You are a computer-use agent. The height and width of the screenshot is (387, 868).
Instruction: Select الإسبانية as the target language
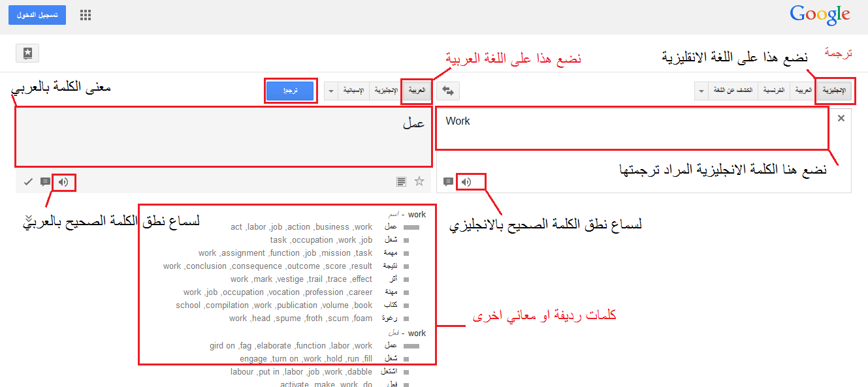(353, 91)
